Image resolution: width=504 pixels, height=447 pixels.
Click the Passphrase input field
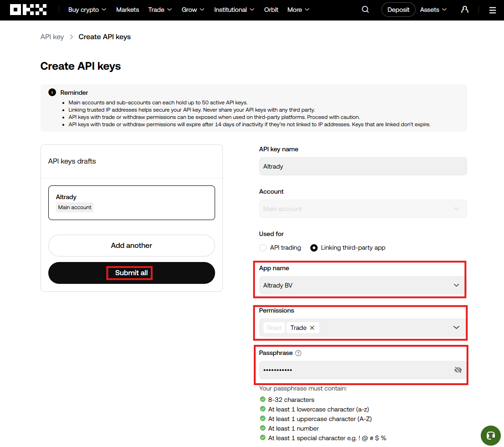click(363, 370)
